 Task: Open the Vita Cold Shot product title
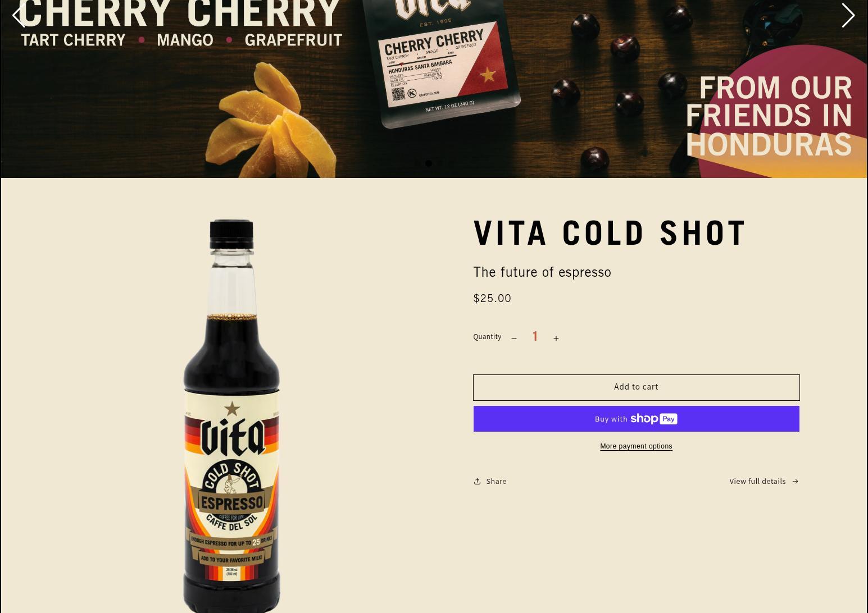[x=610, y=233]
